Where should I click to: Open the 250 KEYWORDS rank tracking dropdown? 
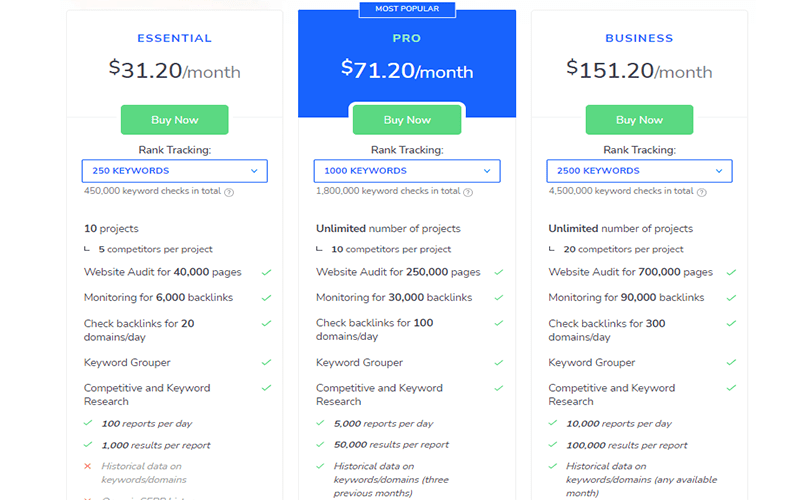(x=174, y=171)
